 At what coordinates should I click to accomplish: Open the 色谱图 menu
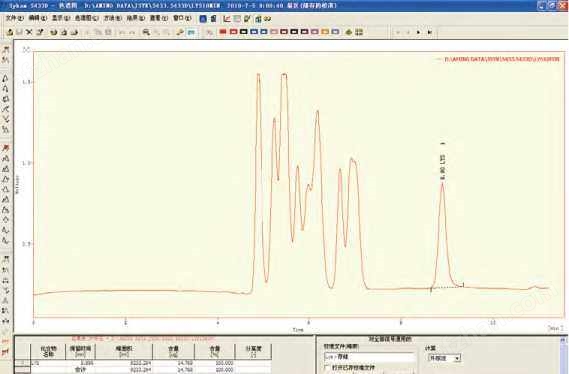point(86,18)
